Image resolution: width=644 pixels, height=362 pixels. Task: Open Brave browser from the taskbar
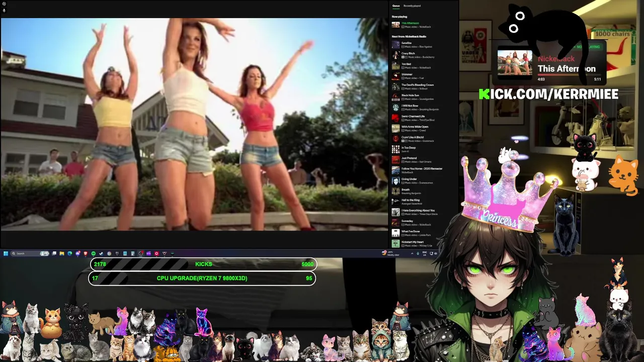coord(86,253)
